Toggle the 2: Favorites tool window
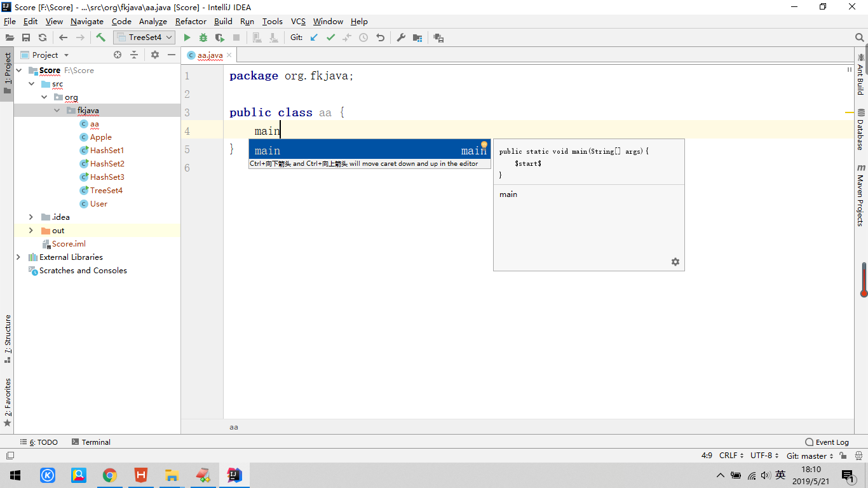 (x=7, y=402)
